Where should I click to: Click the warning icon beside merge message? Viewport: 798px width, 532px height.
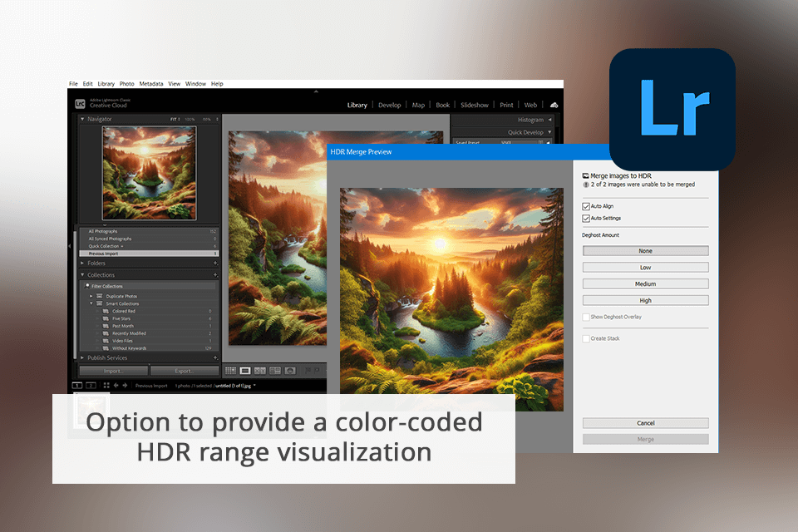point(586,185)
